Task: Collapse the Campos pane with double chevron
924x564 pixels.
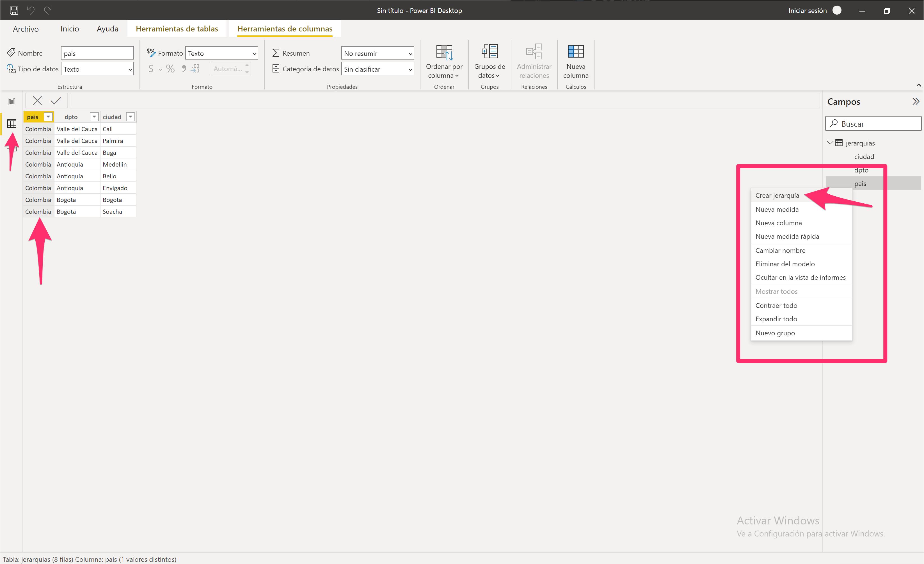Action: coord(916,101)
